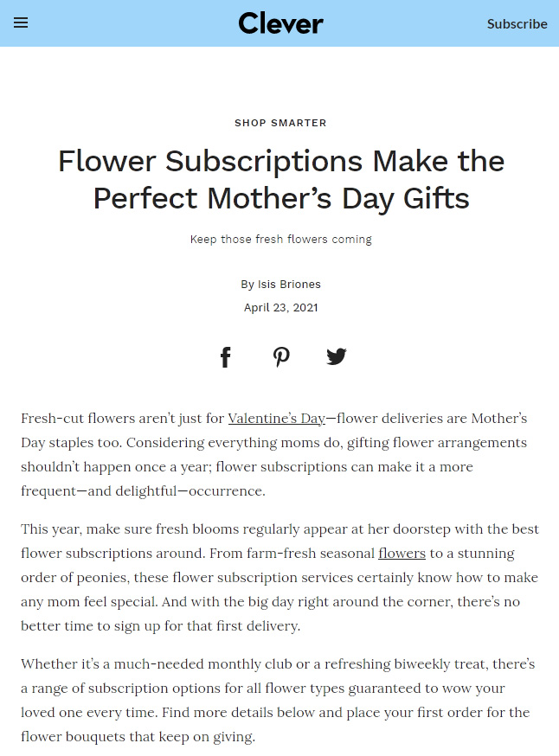
Task: Click the word 'By' in the byline
Action: 247,285
